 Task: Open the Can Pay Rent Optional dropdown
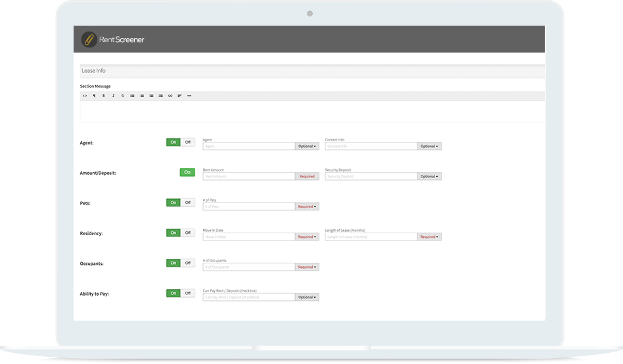pyautogui.click(x=307, y=297)
